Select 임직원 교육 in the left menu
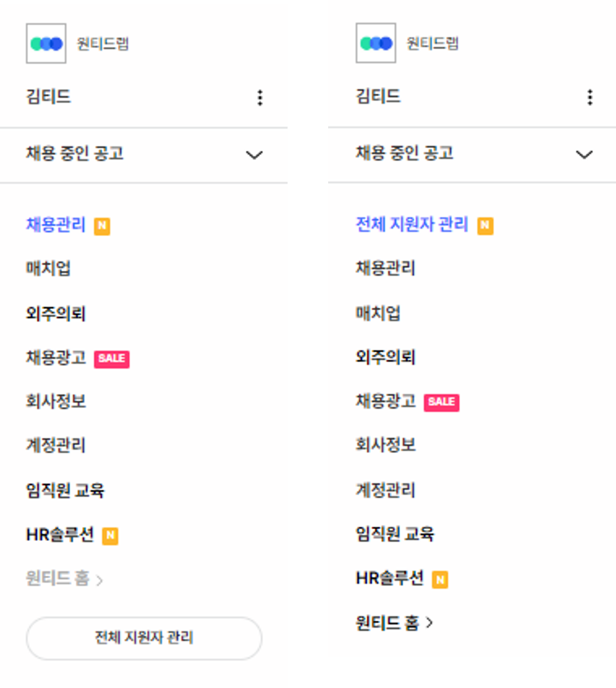 coord(65,490)
